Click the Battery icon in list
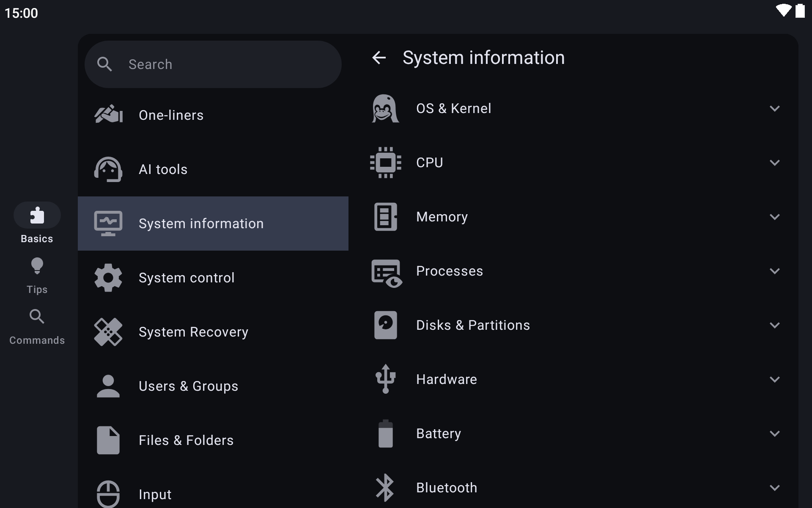The image size is (812, 508). coord(386,433)
